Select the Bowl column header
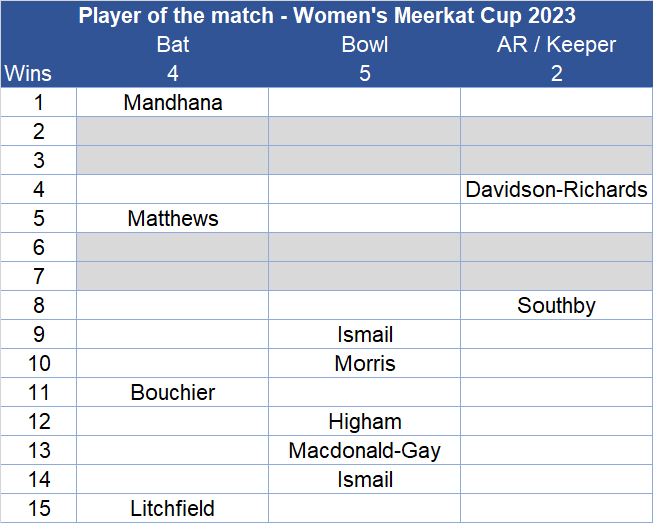This screenshot has width=653, height=523. (365, 44)
